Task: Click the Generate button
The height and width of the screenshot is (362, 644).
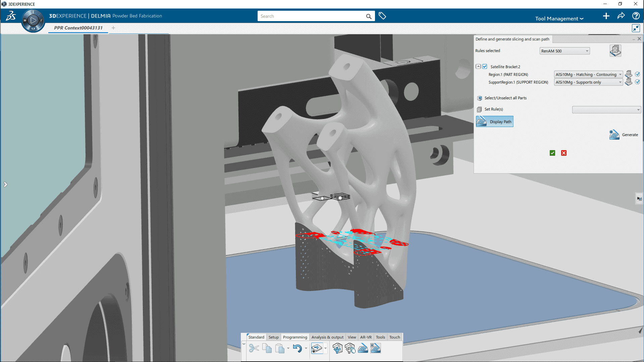Action: click(624, 135)
